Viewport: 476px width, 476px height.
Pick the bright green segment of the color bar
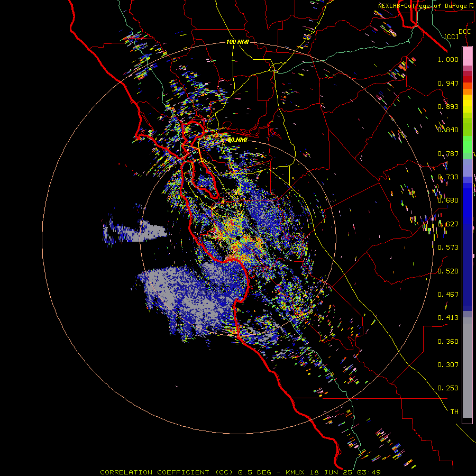(x=467, y=144)
